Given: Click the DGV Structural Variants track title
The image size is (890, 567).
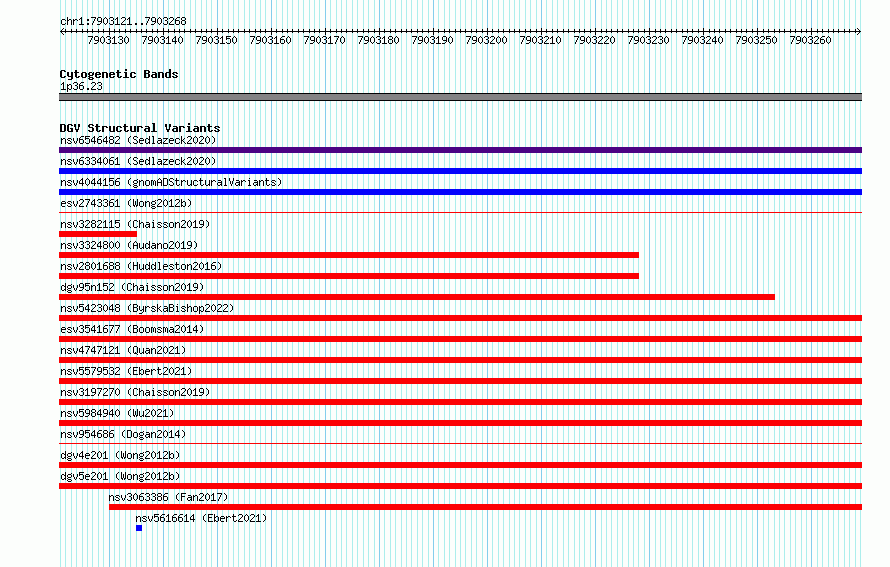Looking at the screenshot, I should coord(140,128).
